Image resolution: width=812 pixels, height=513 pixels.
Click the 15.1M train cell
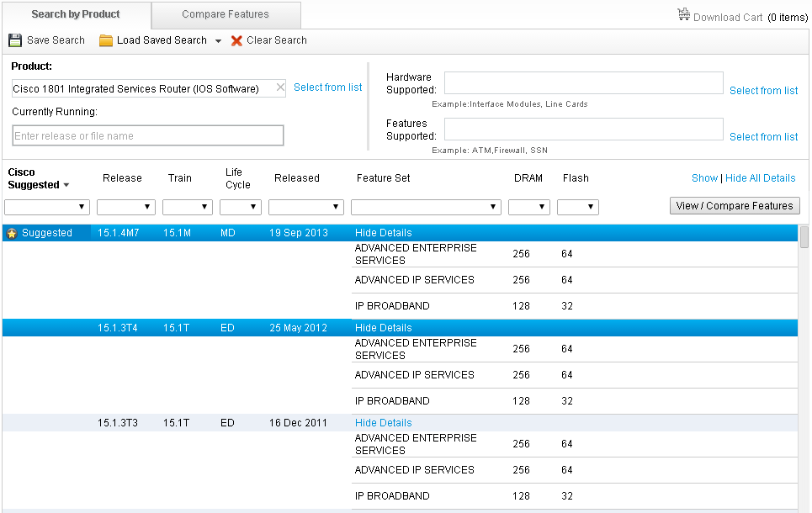tap(177, 233)
